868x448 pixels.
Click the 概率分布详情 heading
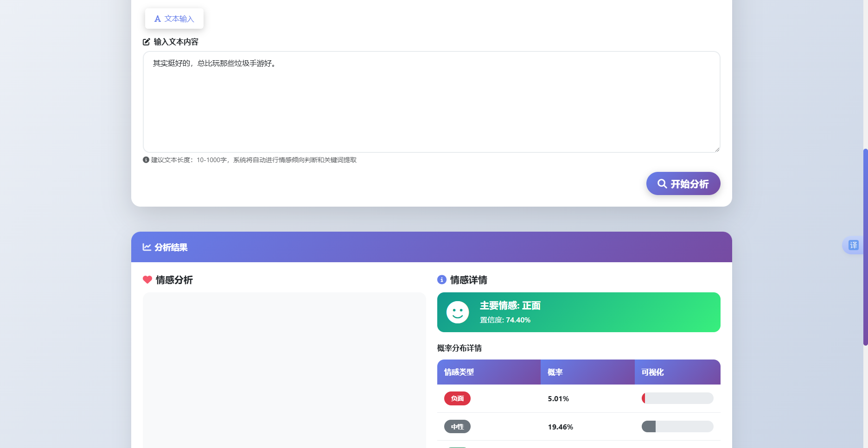coord(460,348)
